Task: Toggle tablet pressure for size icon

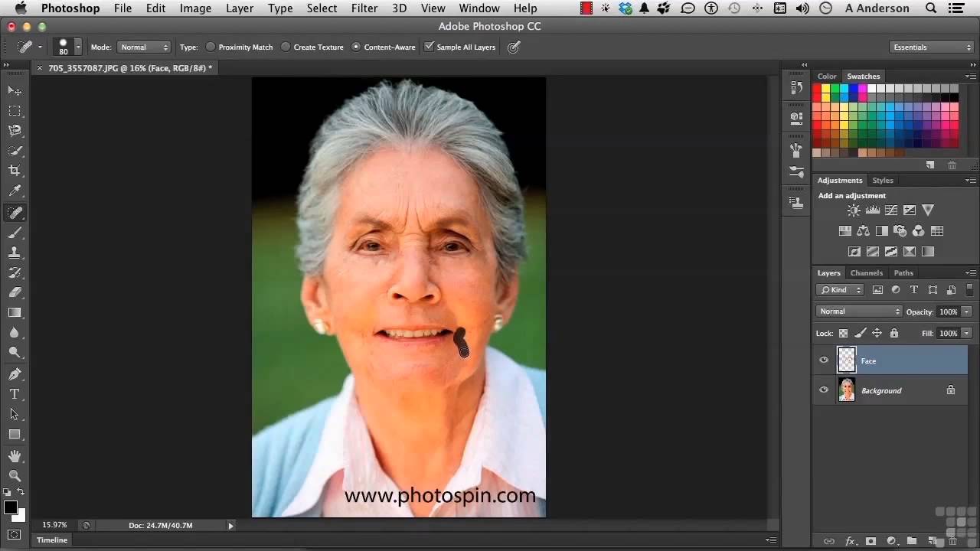Action: click(514, 47)
